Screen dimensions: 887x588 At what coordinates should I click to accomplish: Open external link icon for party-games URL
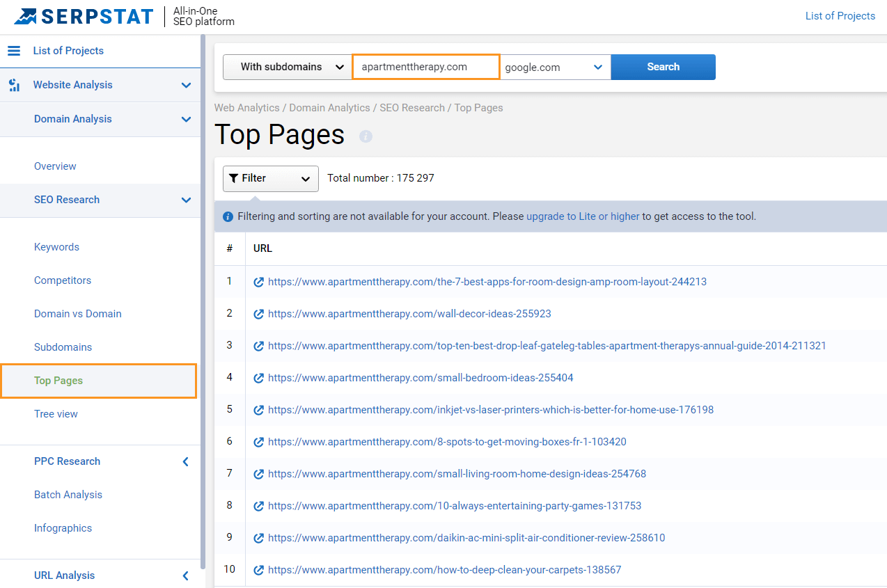[259, 506]
